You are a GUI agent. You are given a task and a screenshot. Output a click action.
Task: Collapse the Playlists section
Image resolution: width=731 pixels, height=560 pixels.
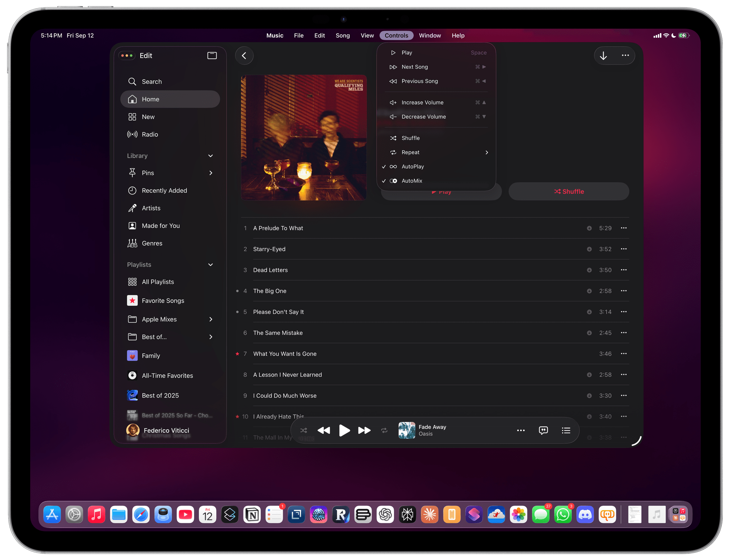211,265
